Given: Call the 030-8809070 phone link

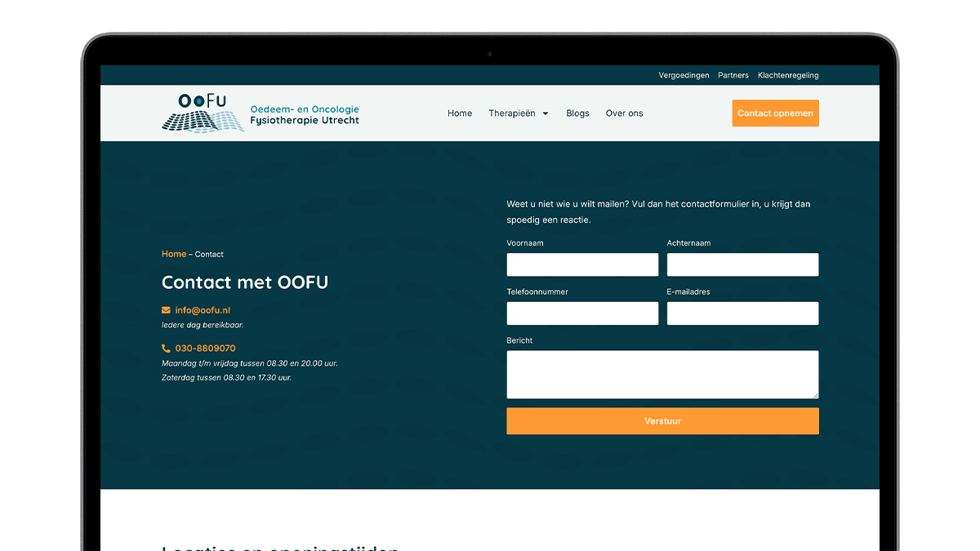Looking at the screenshot, I should point(205,349).
